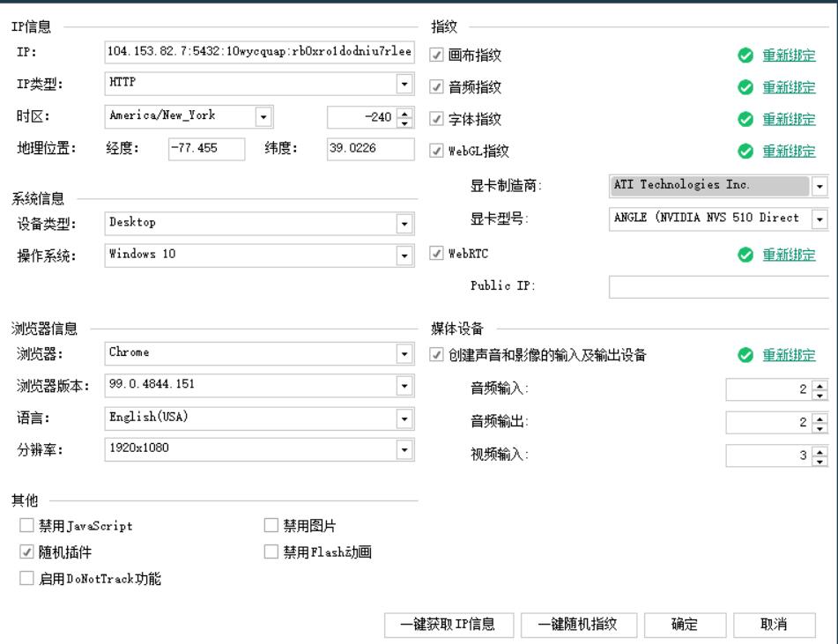
Task: Check the 禁用图片 option
Action: pos(271,525)
